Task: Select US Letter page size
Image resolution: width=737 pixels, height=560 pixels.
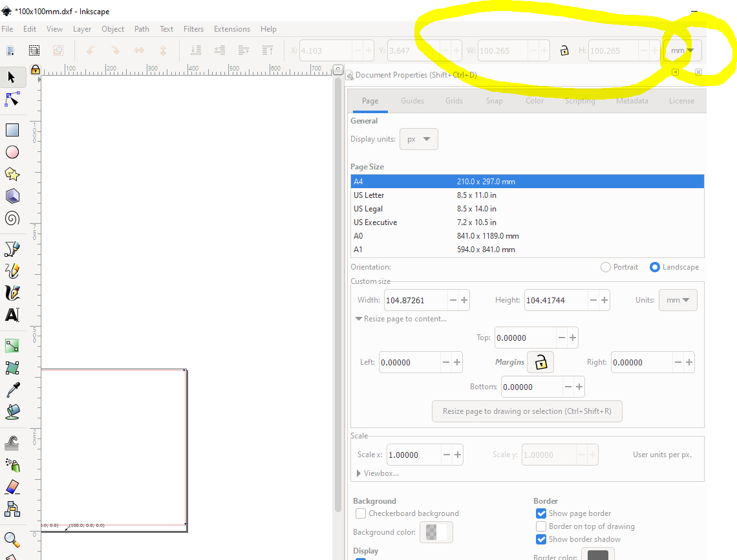Action: coord(369,195)
